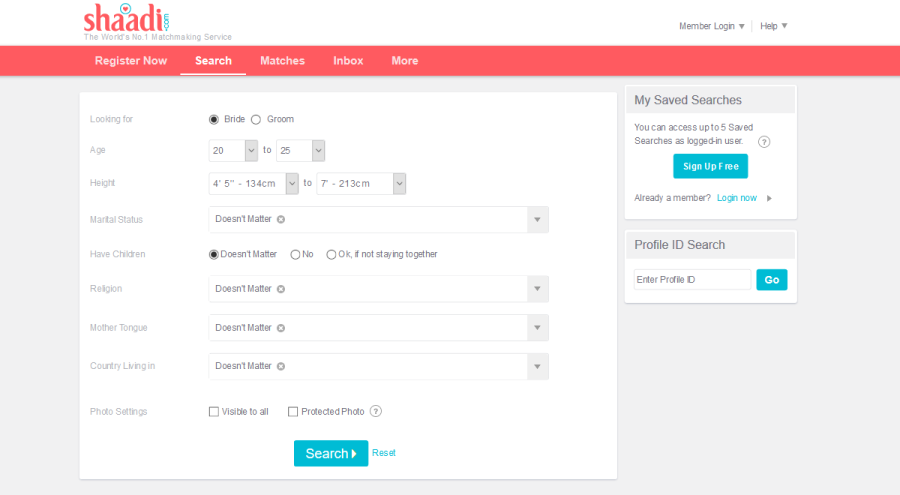Select the Groom radio button
The width and height of the screenshot is (900, 495).
point(256,119)
